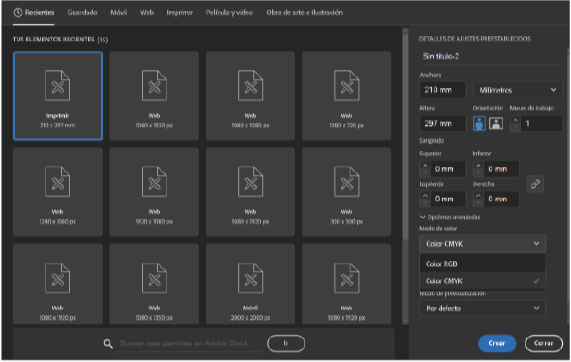571x362 pixels.
Task: Switch to the Recientes tab
Action: coord(34,13)
